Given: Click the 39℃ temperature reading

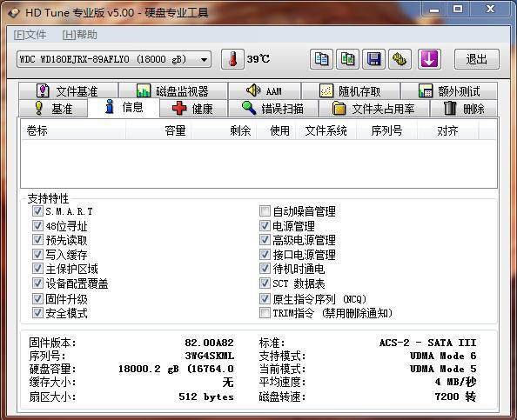Looking at the screenshot, I should 258,59.
